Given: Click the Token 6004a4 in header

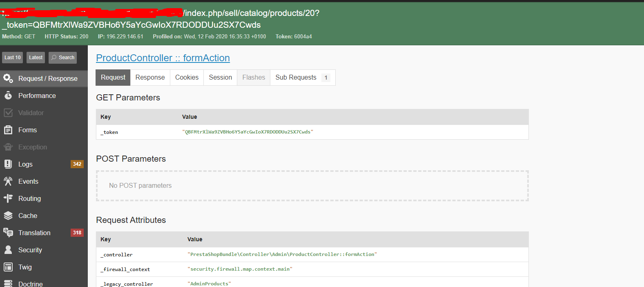Looking at the screenshot, I should [294, 36].
